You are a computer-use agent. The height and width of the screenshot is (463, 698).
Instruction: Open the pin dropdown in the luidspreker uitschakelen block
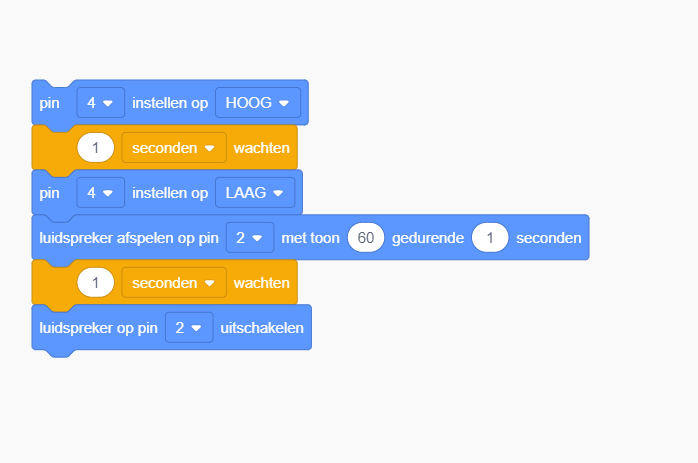click(189, 327)
